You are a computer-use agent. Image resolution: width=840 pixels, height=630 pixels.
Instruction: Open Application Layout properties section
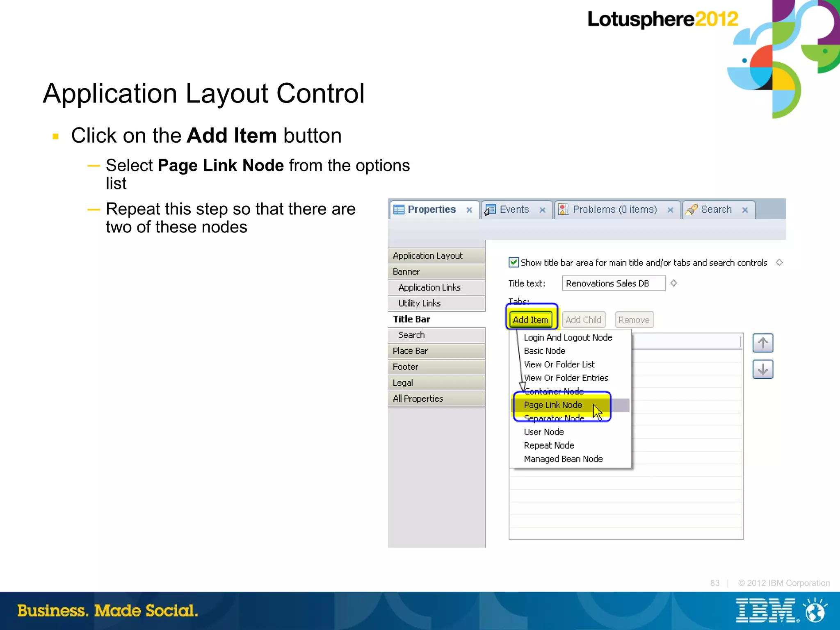pyautogui.click(x=436, y=256)
